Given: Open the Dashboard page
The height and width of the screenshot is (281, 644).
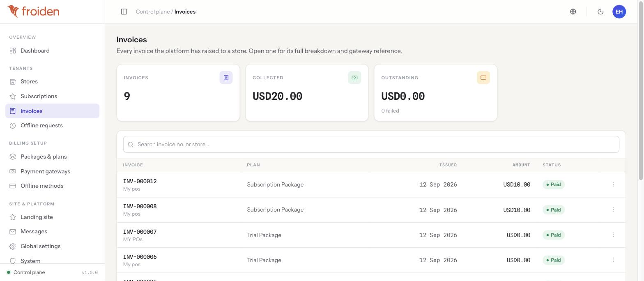Looking at the screenshot, I should pos(52,51).
